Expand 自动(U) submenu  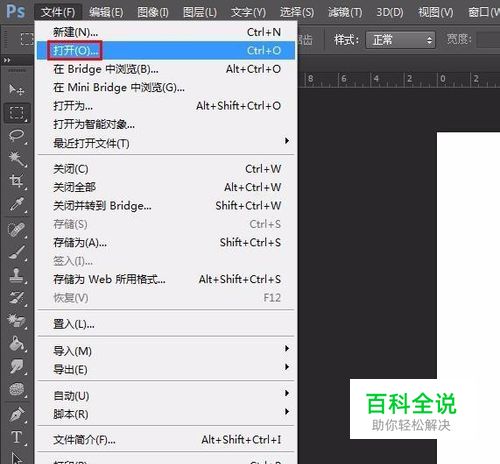coord(166,396)
